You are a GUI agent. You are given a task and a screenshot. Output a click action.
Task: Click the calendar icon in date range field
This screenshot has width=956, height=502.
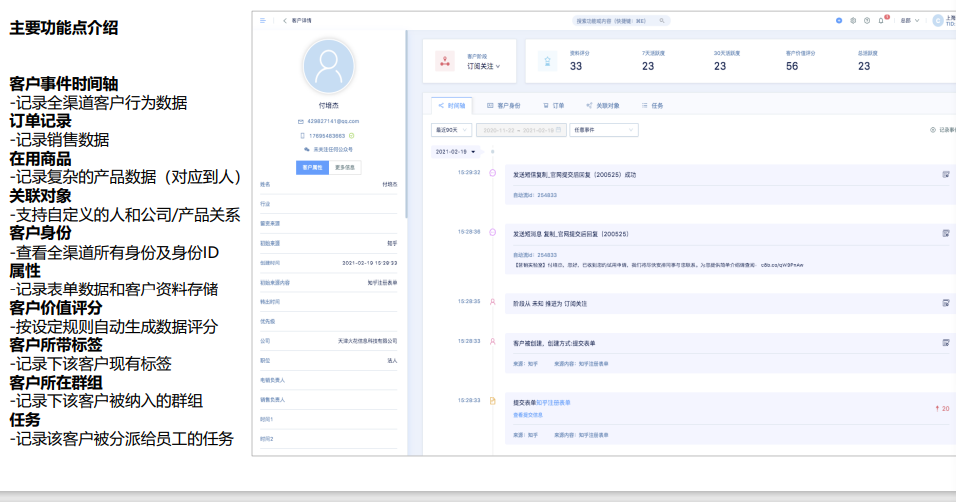point(559,130)
